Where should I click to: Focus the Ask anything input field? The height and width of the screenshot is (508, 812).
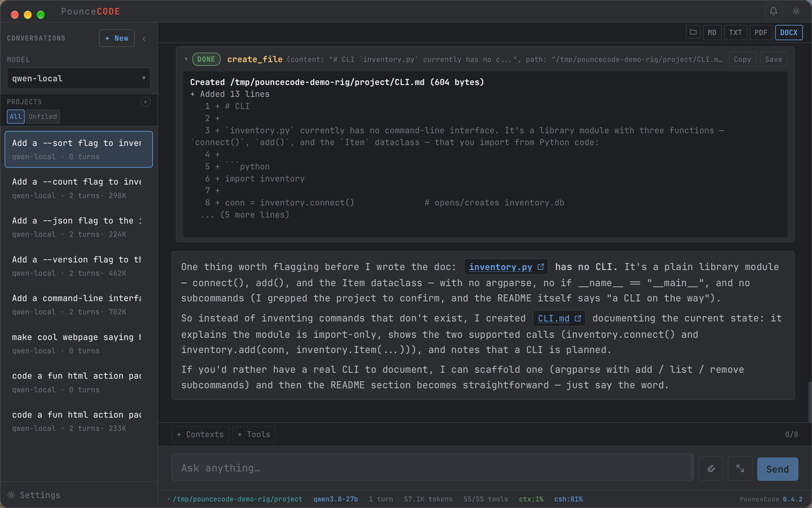point(432,468)
